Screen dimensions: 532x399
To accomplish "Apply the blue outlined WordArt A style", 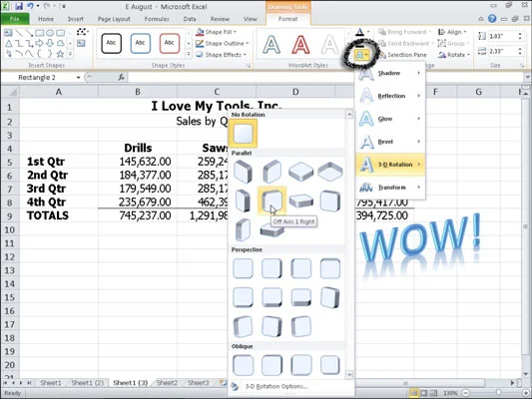I will (x=271, y=45).
